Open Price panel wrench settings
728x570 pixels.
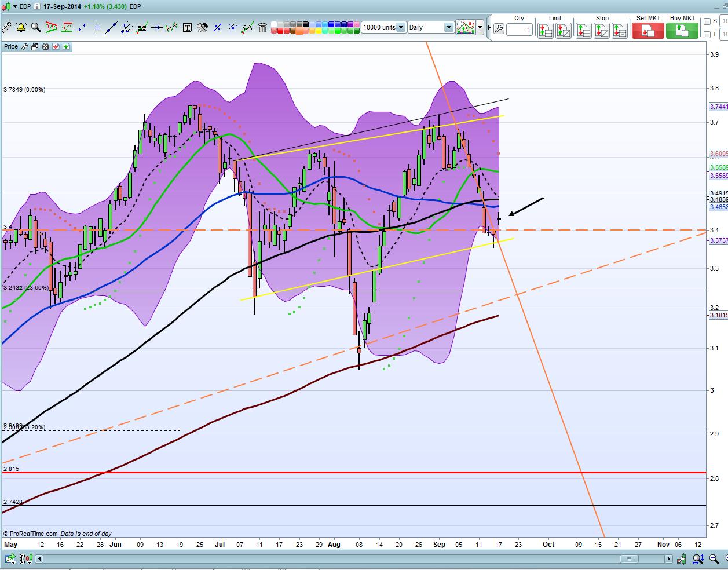pos(24,46)
